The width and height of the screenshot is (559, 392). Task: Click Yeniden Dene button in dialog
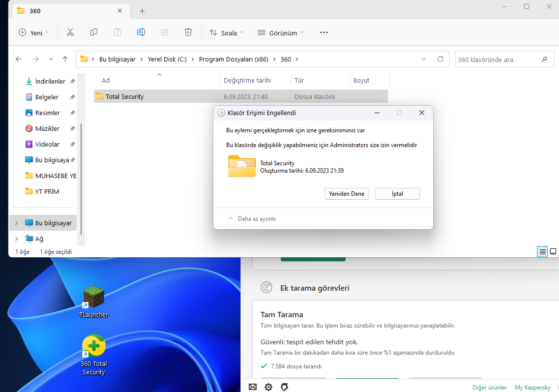(347, 194)
